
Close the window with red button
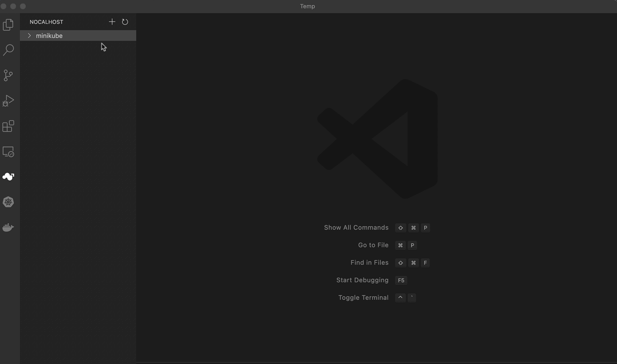click(x=3, y=6)
